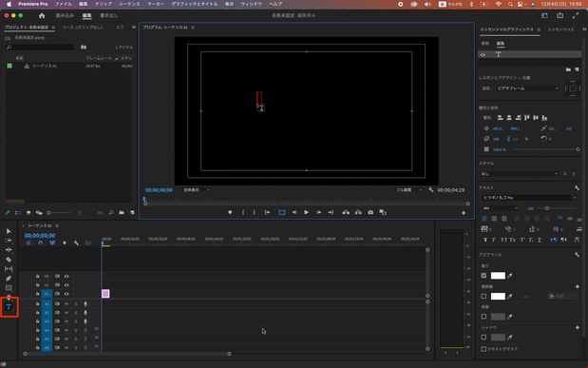This screenshot has width=588, height=368.
Task: Open the クリップ menu
Action: [104, 4]
